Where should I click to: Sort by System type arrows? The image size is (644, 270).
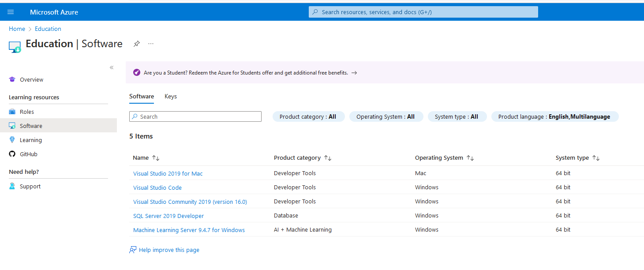(x=596, y=158)
